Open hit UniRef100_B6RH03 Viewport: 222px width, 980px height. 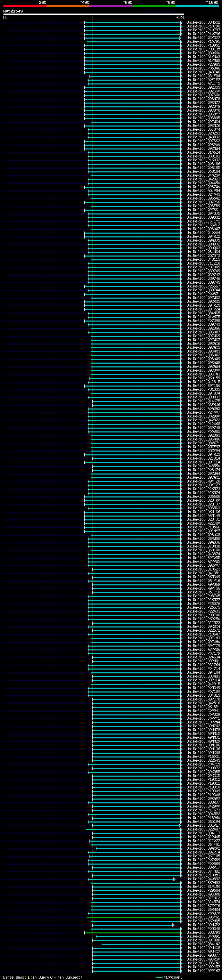[x=203, y=883]
